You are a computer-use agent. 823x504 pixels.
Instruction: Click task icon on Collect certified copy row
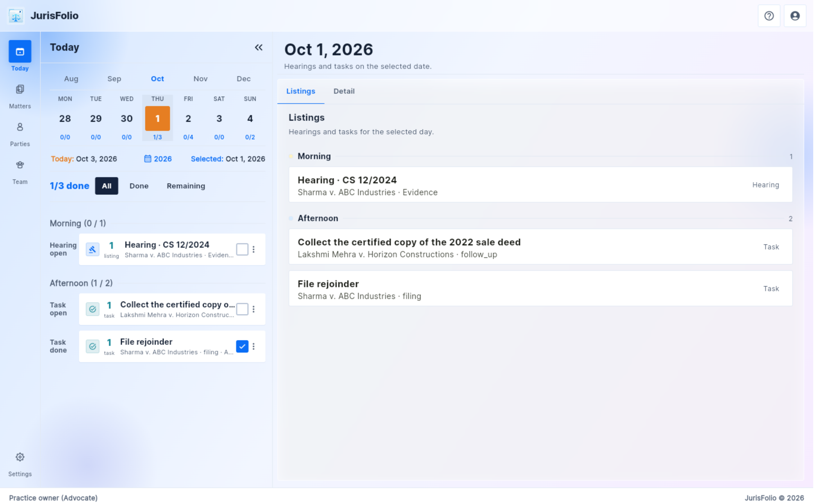pyautogui.click(x=92, y=309)
